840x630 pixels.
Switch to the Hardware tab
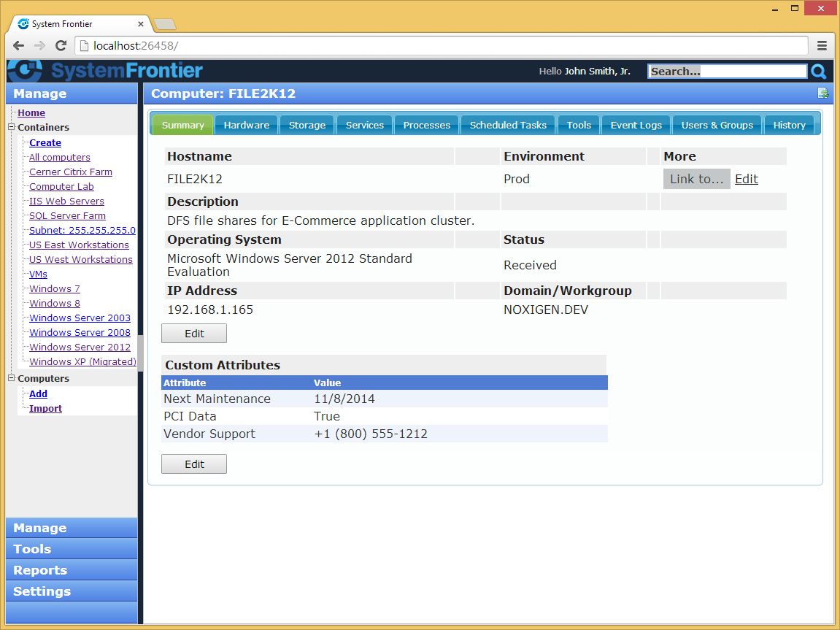pyautogui.click(x=246, y=124)
